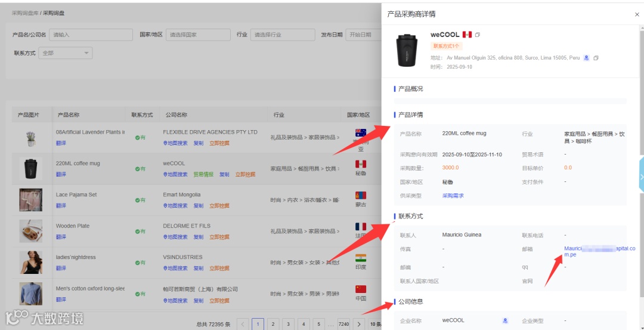The image size is (644, 330).
Task: Go to page 4 in pagination
Action: (304, 324)
